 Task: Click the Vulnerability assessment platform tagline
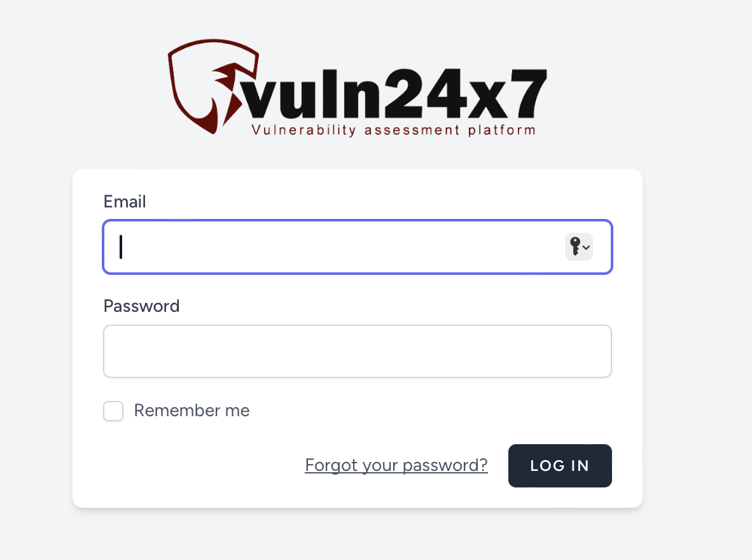click(393, 130)
